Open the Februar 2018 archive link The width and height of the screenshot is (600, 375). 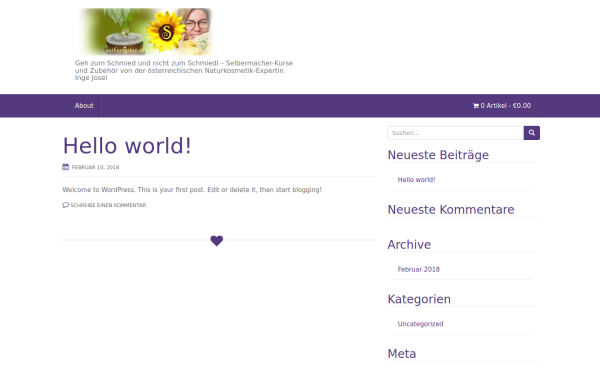pyautogui.click(x=419, y=269)
